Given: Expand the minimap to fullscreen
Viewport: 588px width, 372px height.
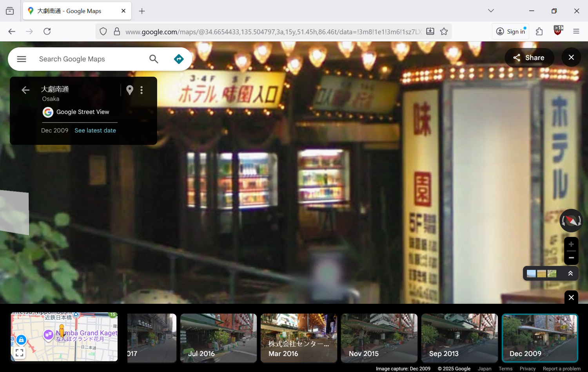Looking at the screenshot, I should coord(19,353).
